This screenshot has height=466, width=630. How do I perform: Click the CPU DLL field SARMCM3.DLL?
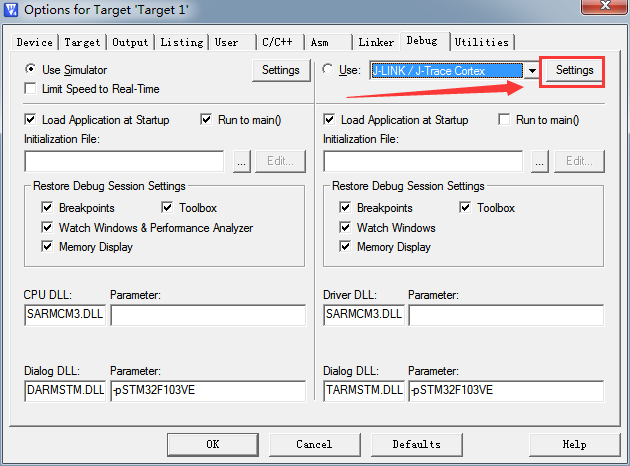[x=65, y=315]
